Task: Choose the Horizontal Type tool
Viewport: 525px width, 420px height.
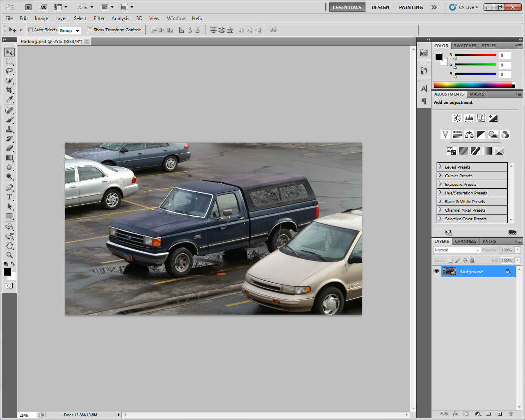Action: 9,197
